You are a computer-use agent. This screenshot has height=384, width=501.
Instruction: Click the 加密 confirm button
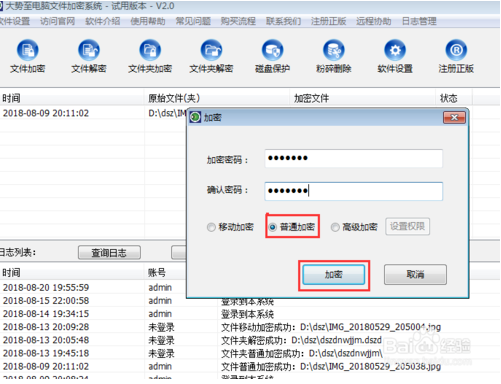pyautogui.click(x=334, y=275)
